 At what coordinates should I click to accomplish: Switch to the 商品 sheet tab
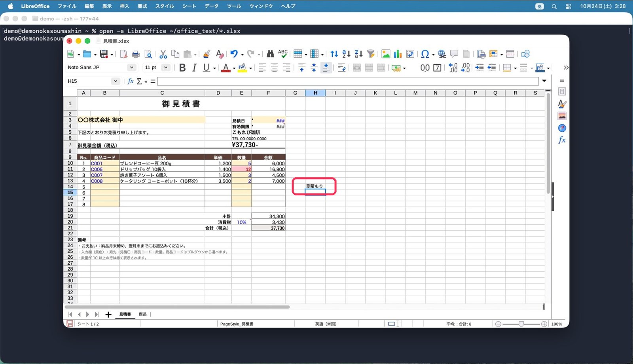pyautogui.click(x=143, y=315)
